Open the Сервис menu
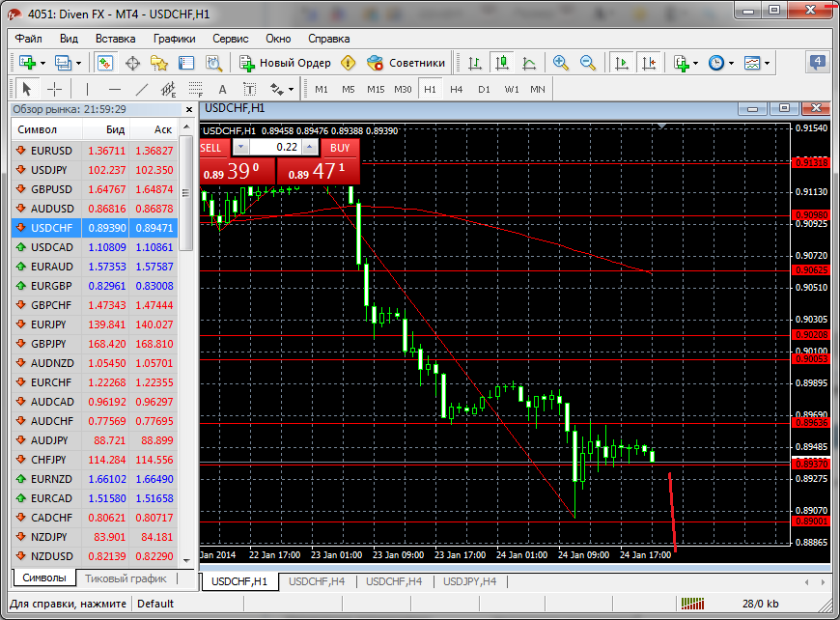This screenshot has height=620, width=840. 231,39
